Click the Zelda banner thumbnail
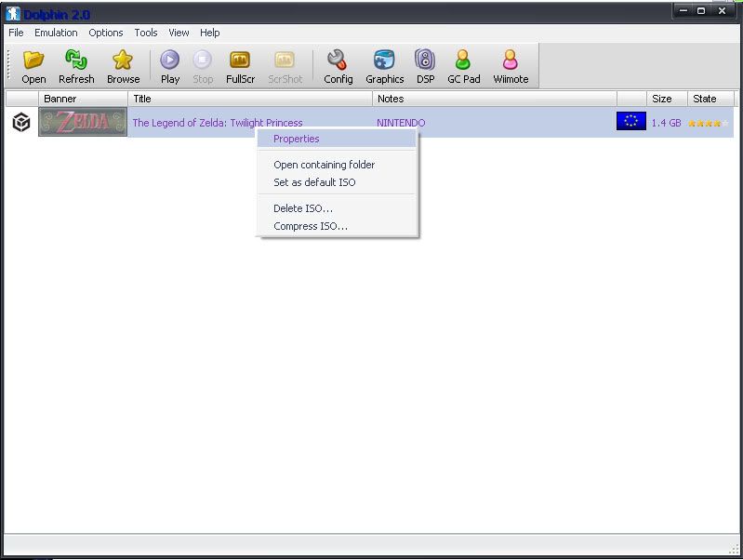 (83, 122)
